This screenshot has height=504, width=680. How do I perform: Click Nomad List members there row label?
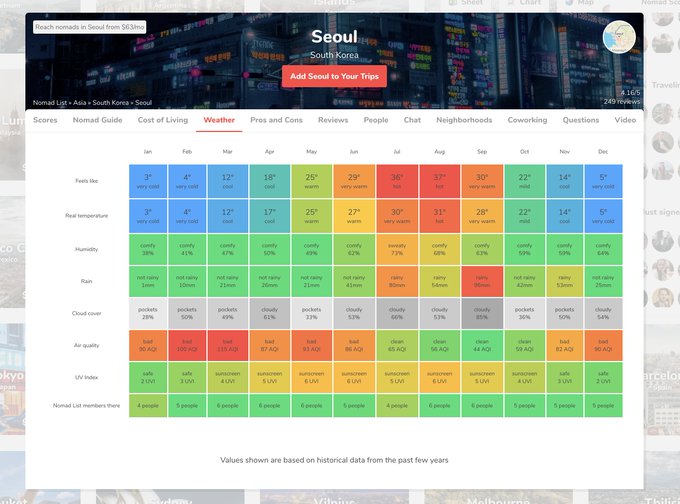click(x=87, y=406)
